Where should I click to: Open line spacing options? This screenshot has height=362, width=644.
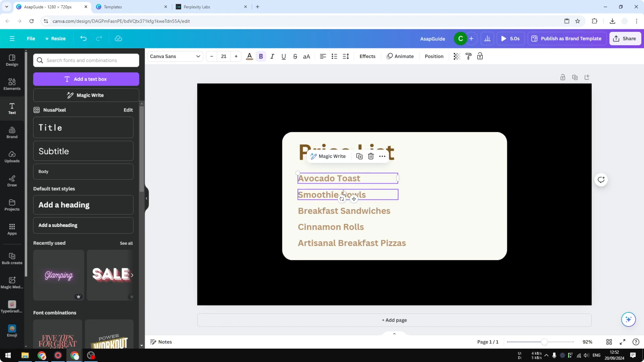click(x=346, y=56)
